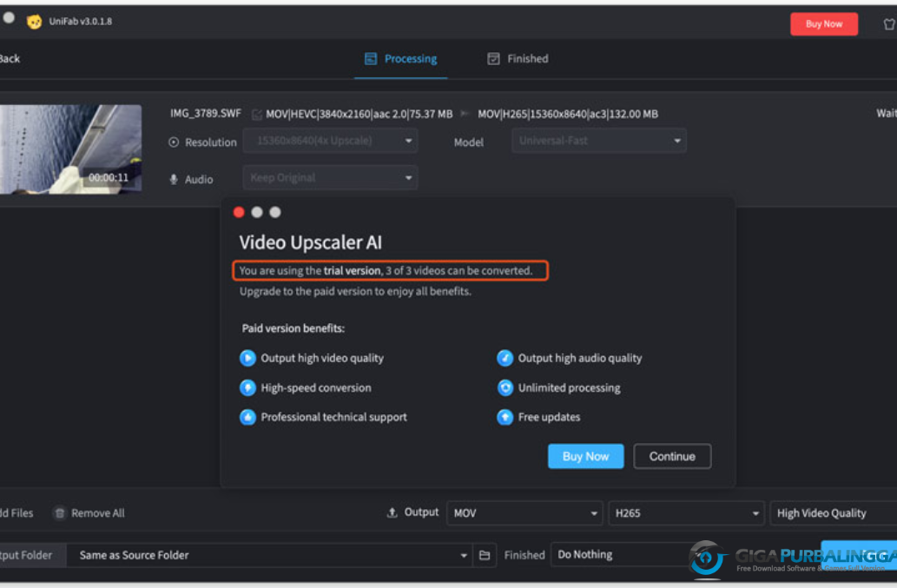The width and height of the screenshot is (897, 588).
Task: Click the Output upload icon
Action: pyautogui.click(x=392, y=512)
